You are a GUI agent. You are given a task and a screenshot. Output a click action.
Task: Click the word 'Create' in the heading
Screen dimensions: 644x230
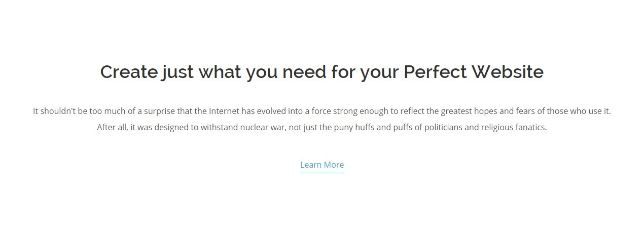pos(129,72)
